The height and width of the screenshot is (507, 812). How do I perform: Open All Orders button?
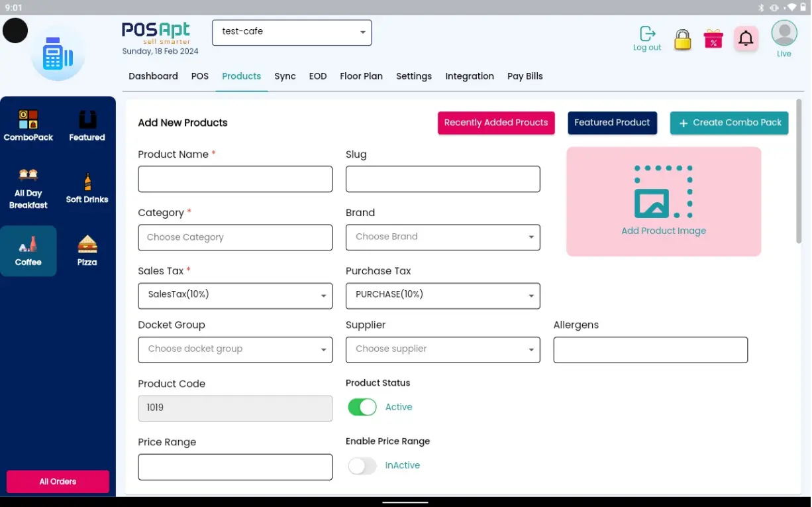coord(58,482)
